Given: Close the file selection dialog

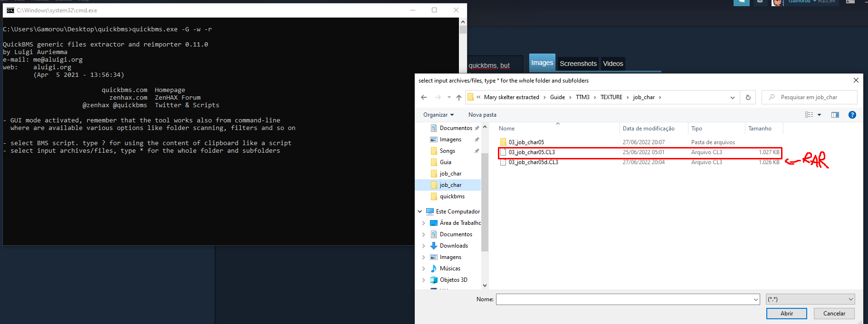Looking at the screenshot, I should [856, 80].
